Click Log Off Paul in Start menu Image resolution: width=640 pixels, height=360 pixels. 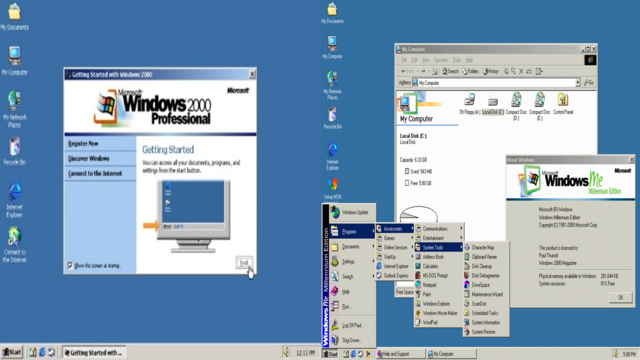(x=352, y=325)
